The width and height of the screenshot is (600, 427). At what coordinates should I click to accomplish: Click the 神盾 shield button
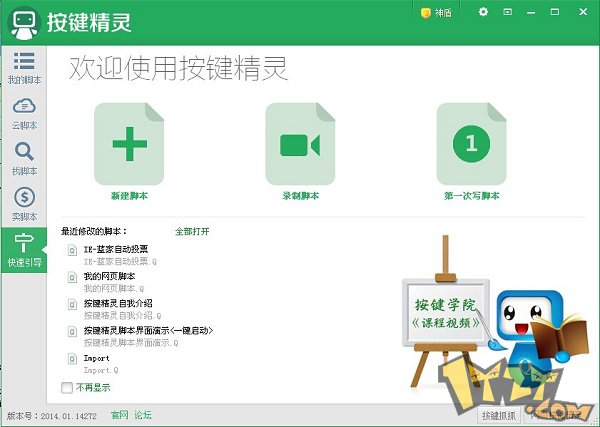(436, 13)
